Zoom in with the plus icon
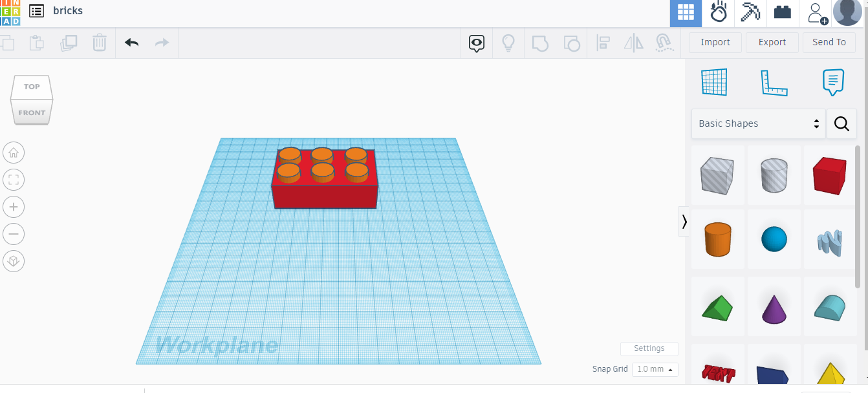 [x=14, y=207]
